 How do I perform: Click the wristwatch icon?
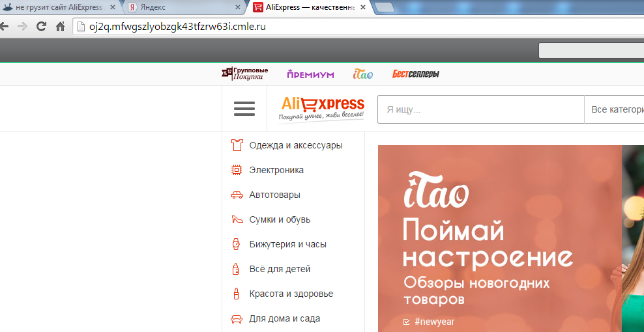pyautogui.click(x=236, y=244)
